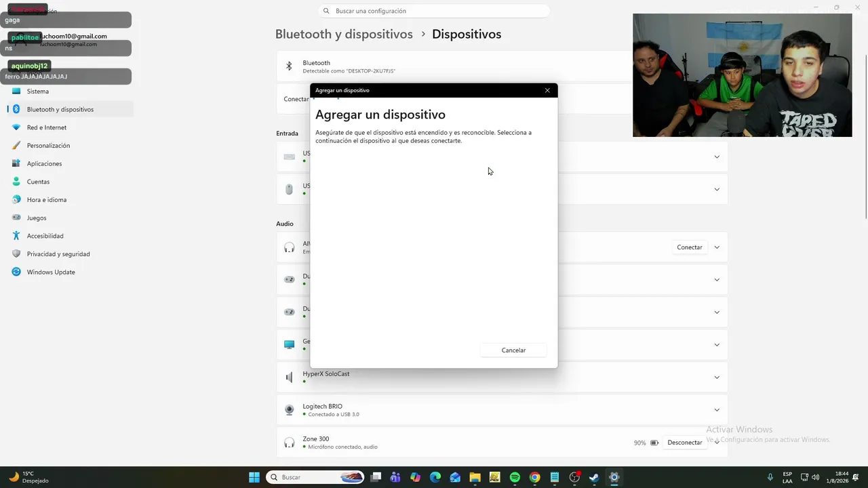Open the Sistema settings icon
The height and width of the screenshot is (488, 868).
[x=16, y=91]
